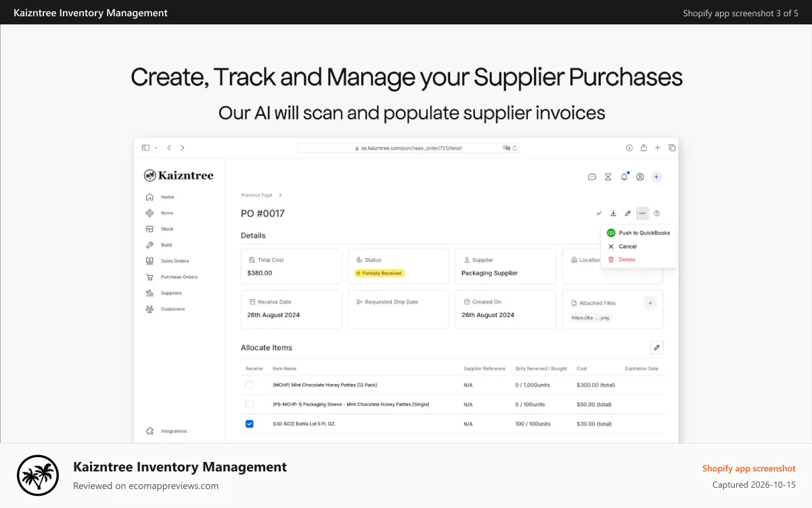This screenshot has width=812, height=508.
Task: Click the $30.00 (total) cost cell
Action: [594, 423]
